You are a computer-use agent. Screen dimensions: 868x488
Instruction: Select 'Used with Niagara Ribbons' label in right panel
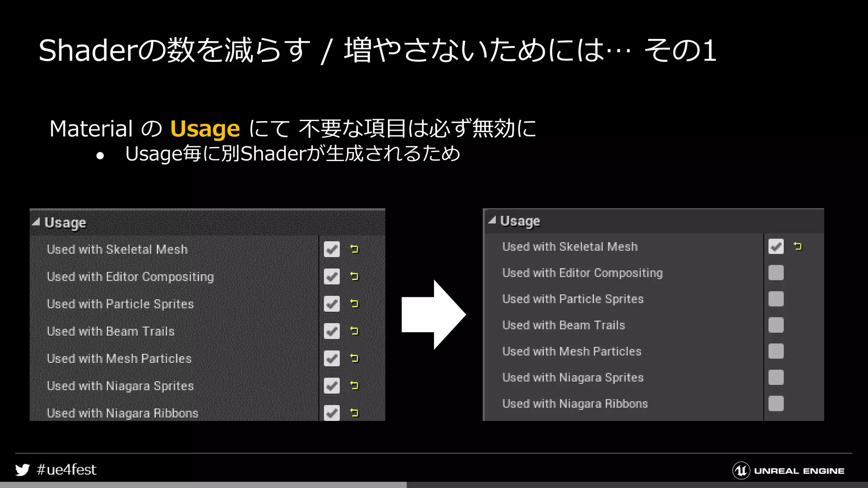(x=575, y=404)
